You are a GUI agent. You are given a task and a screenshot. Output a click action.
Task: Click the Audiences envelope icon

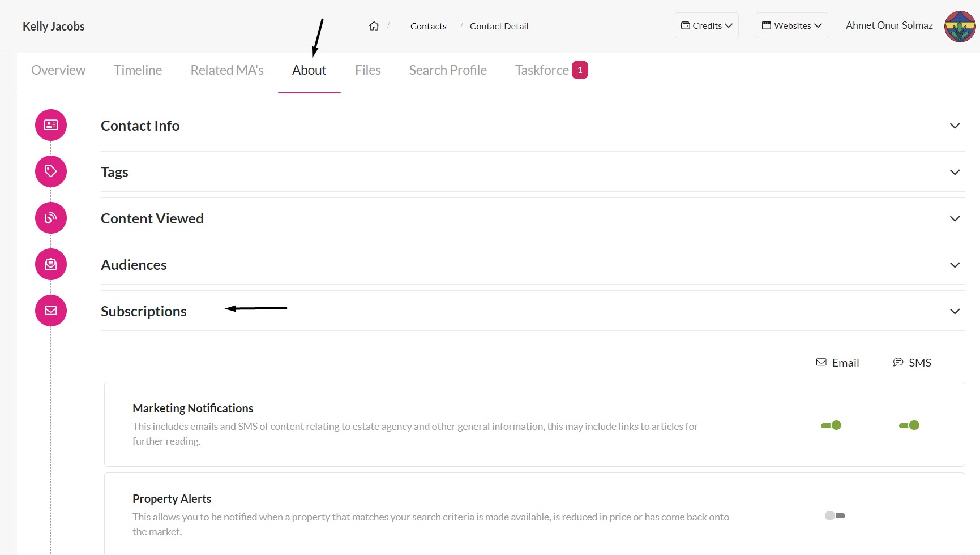tap(51, 264)
